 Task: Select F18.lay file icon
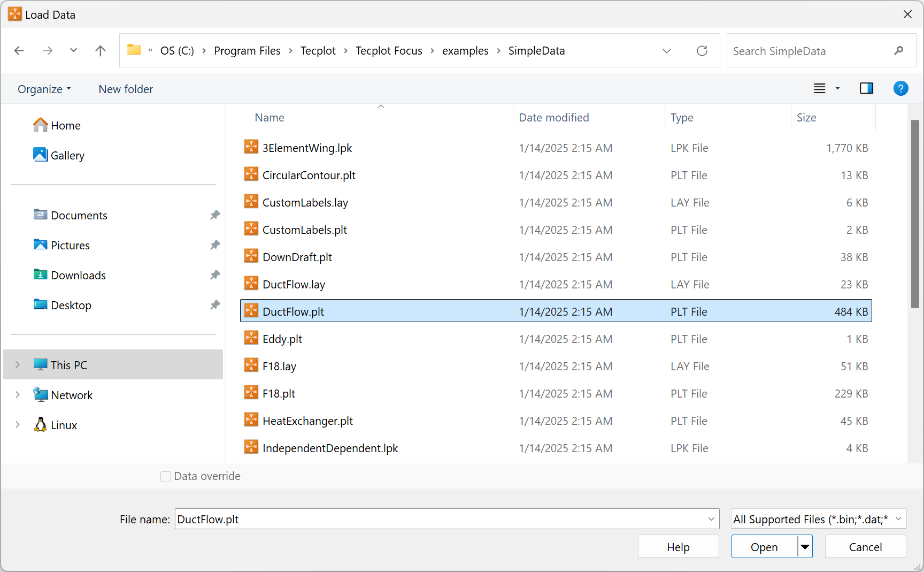pos(251,365)
